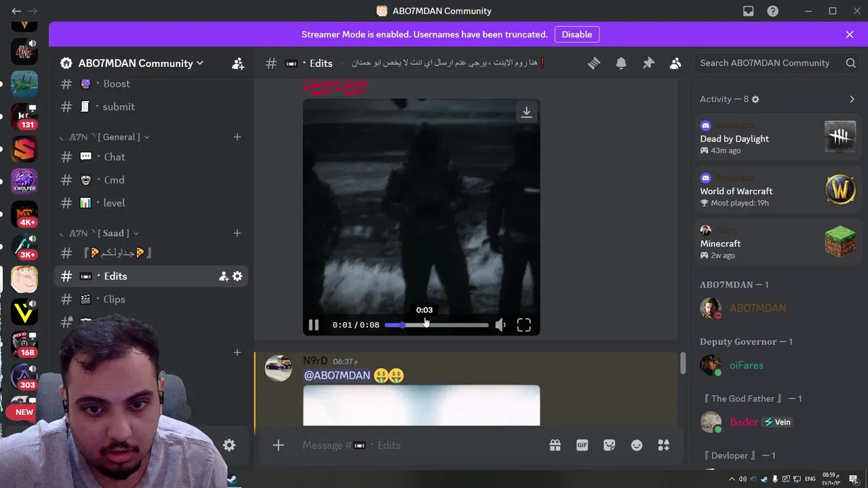Dismiss the Streamer Mode banner
Screen dimensions: 868x488
pyautogui.click(x=850, y=35)
